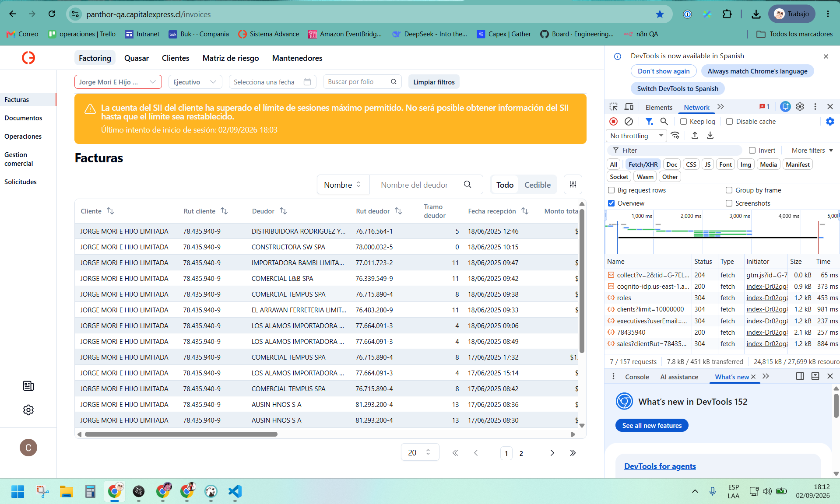Uncheck the Overview checkbox

pos(611,203)
